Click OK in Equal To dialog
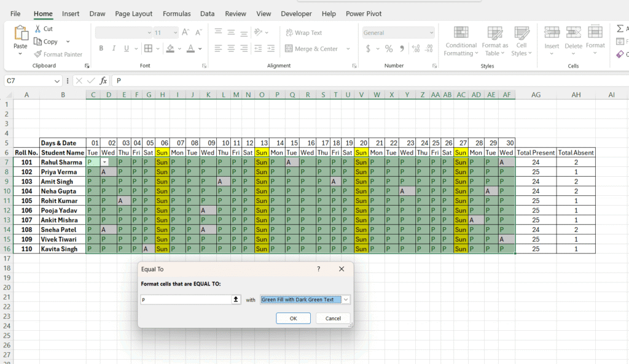 (x=293, y=319)
